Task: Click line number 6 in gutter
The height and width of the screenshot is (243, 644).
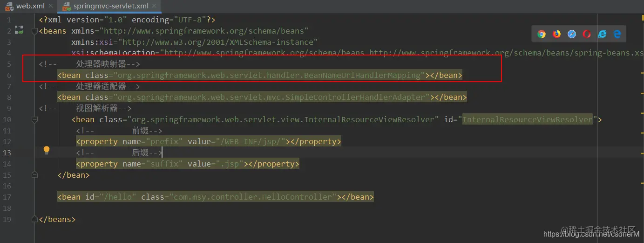Action: click(9, 75)
